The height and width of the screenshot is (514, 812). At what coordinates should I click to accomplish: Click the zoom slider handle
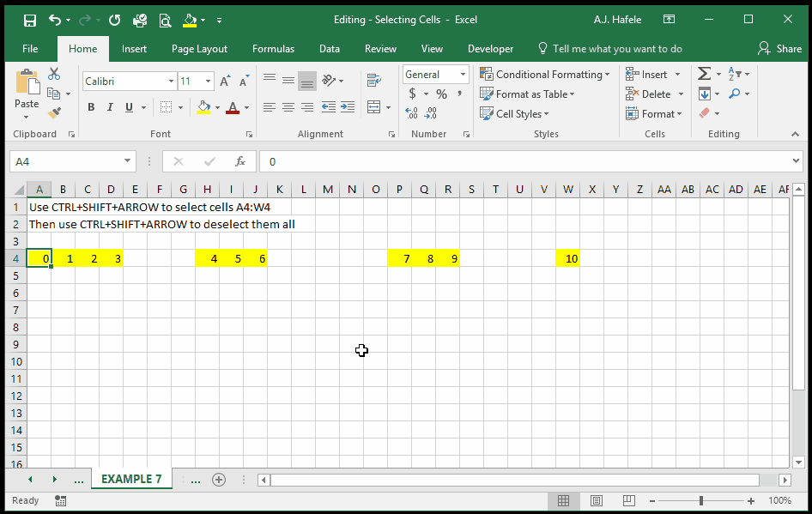pyautogui.click(x=701, y=500)
